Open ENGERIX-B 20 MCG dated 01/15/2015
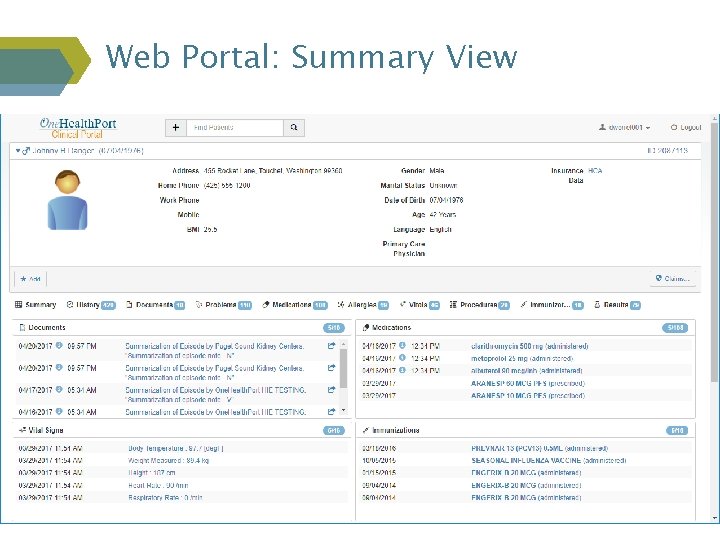The height and width of the screenshot is (540, 720). [526, 473]
